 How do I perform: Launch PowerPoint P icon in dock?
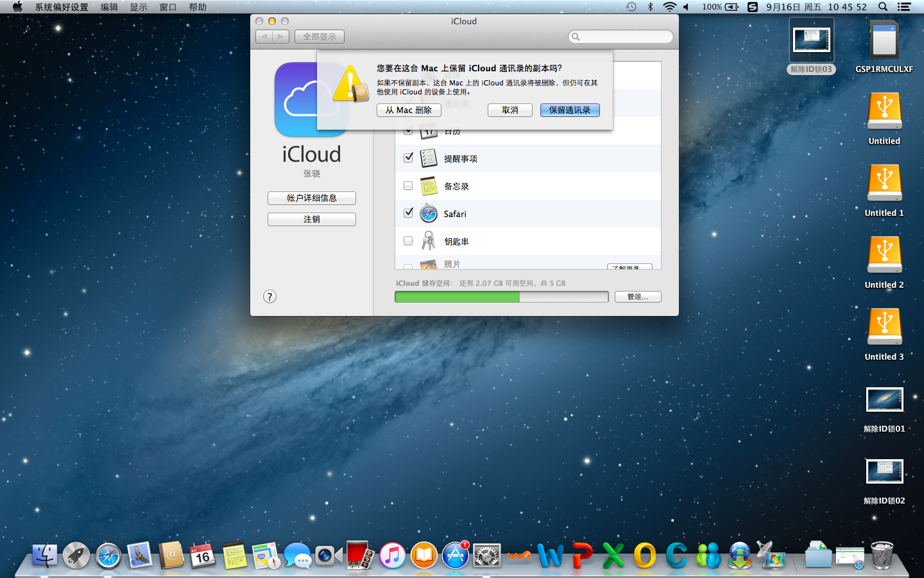pyautogui.click(x=582, y=556)
